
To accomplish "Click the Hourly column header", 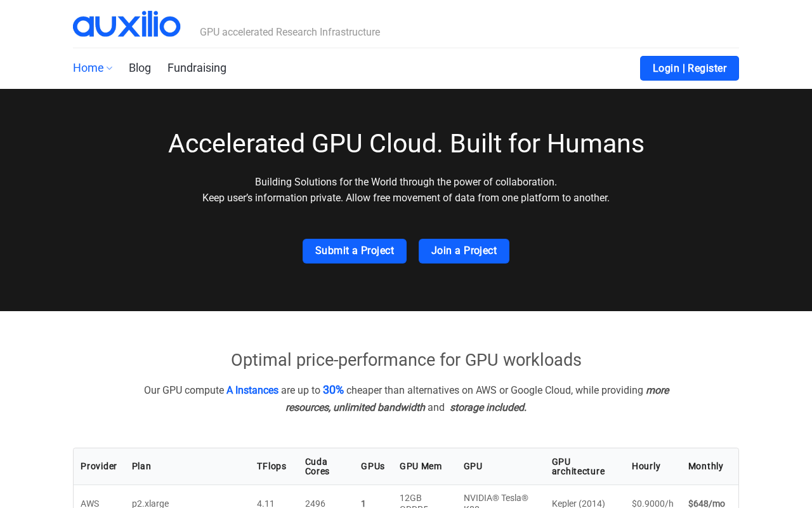I will coord(646,467).
